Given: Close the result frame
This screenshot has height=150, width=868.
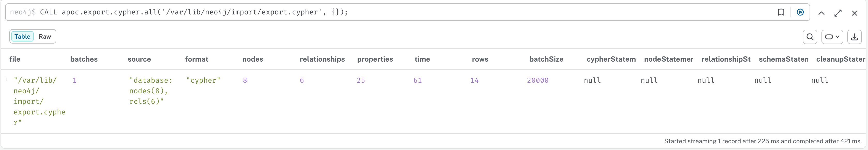Looking at the screenshot, I should point(855,13).
